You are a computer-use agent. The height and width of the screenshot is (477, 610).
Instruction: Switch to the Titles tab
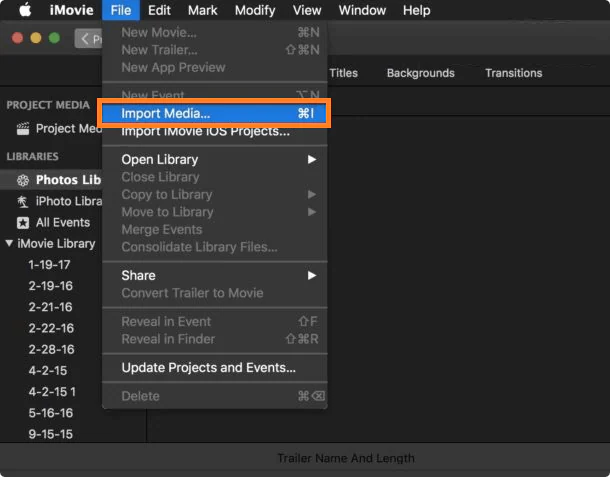[x=343, y=73]
